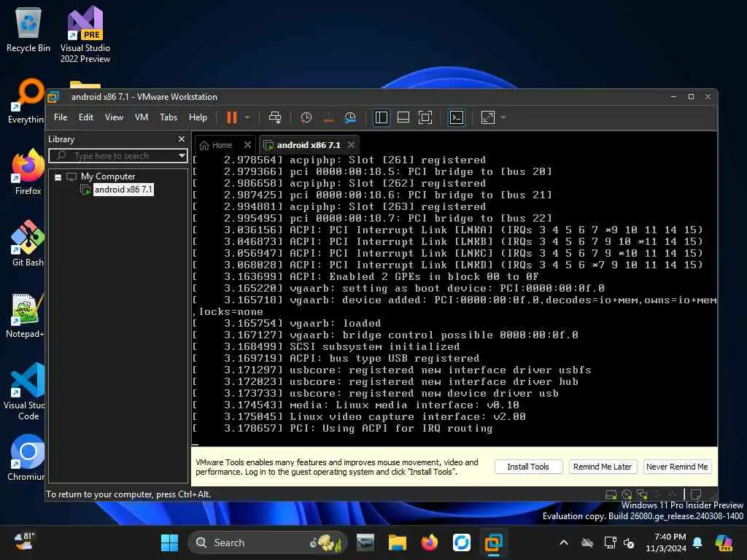Open the weather widget showing 81°

pos(24,542)
